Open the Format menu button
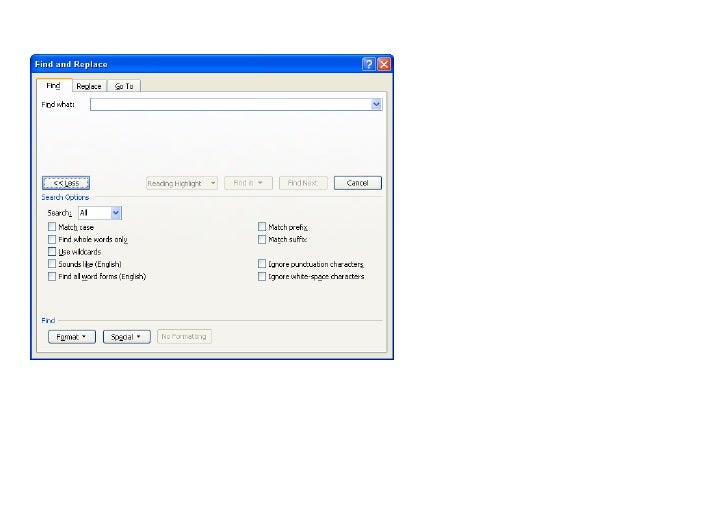728x515 pixels. (72, 337)
